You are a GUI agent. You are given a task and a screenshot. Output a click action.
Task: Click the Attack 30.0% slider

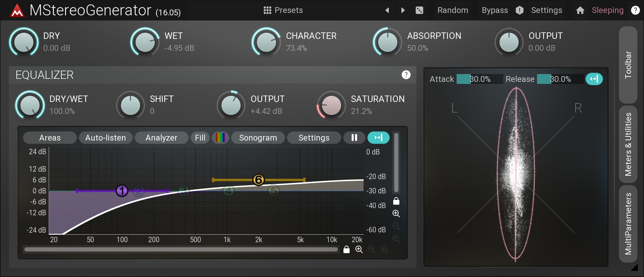click(480, 79)
